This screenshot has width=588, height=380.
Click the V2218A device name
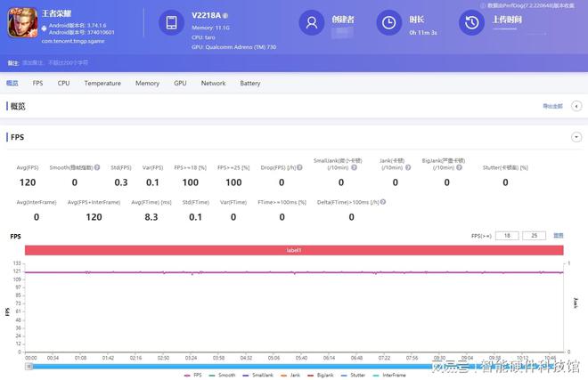pyautogui.click(x=206, y=15)
